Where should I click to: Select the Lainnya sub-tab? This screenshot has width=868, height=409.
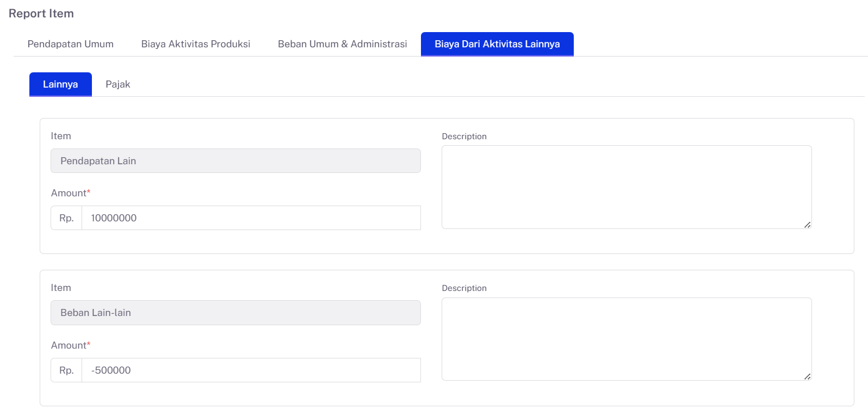[60, 84]
